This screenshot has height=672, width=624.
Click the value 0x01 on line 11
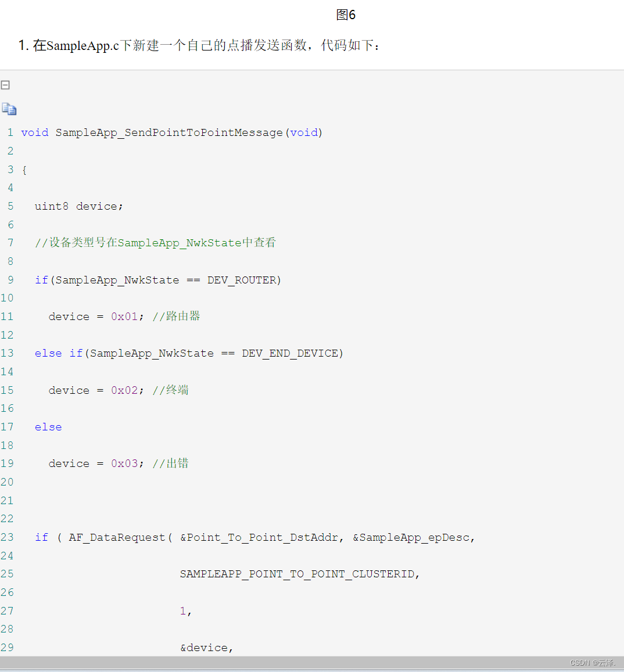pos(124,317)
